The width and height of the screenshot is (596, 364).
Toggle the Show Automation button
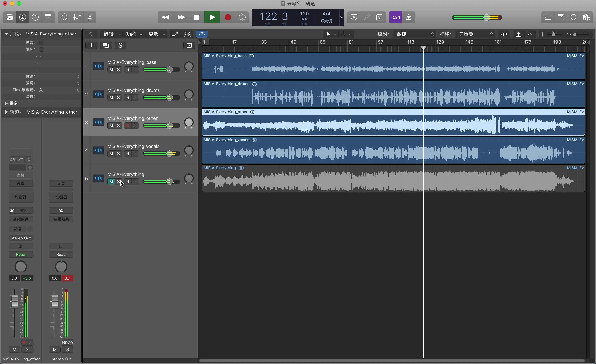tap(176, 34)
